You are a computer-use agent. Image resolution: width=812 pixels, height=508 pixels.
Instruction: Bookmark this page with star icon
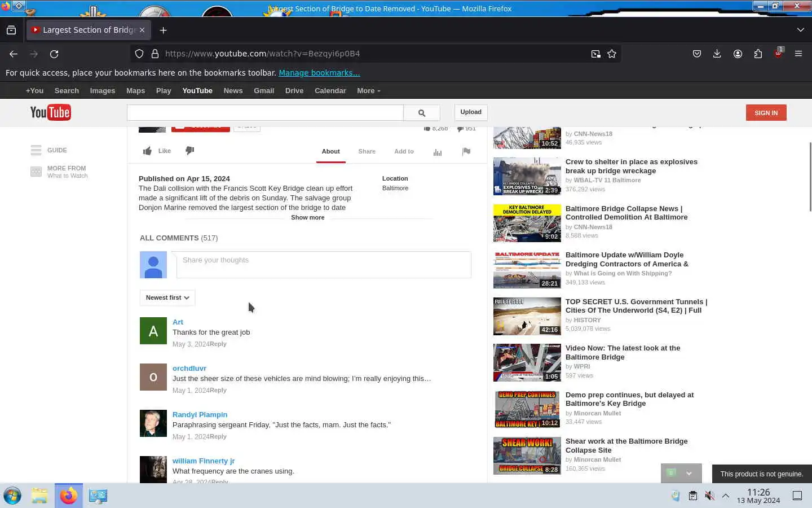[612, 54]
